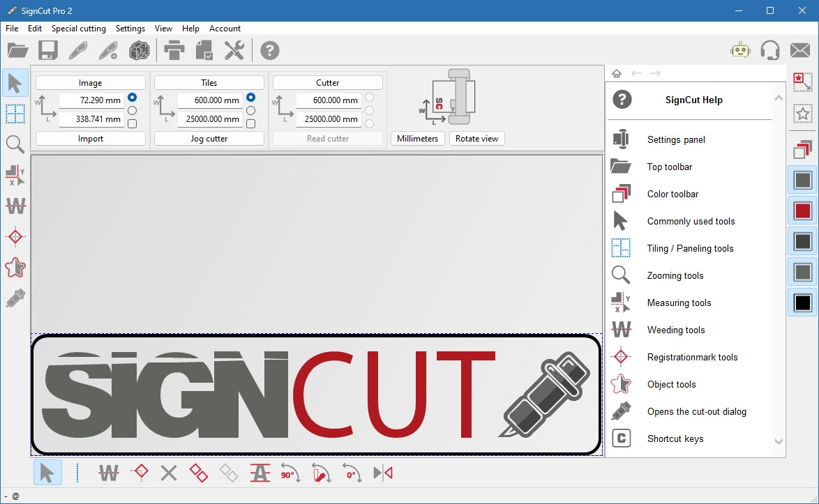This screenshot has height=504, width=819.
Task: Click the Image width field 72.290 mm
Action: (92, 100)
